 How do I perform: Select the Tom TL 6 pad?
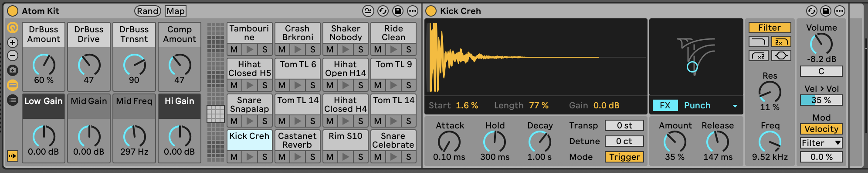(x=298, y=69)
